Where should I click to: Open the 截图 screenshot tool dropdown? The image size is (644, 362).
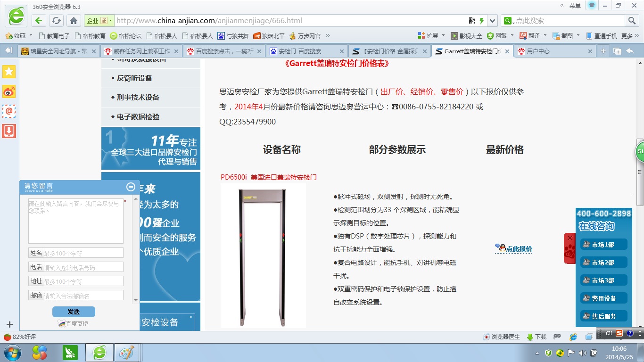pyautogui.click(x=566, y=36)
